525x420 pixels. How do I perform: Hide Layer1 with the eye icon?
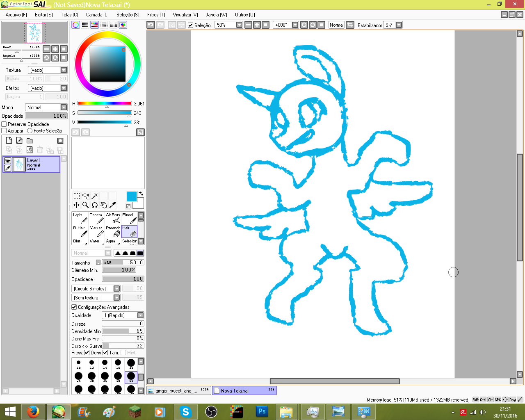7,161
